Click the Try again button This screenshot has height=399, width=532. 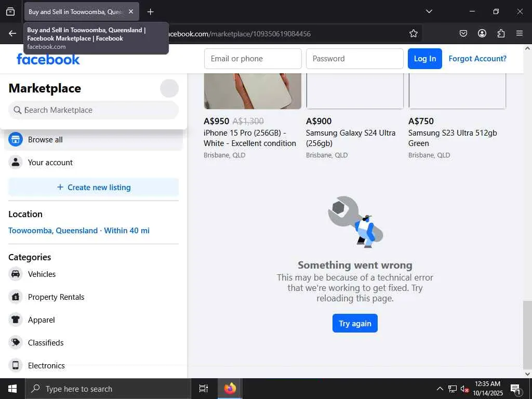pos(355,323)
